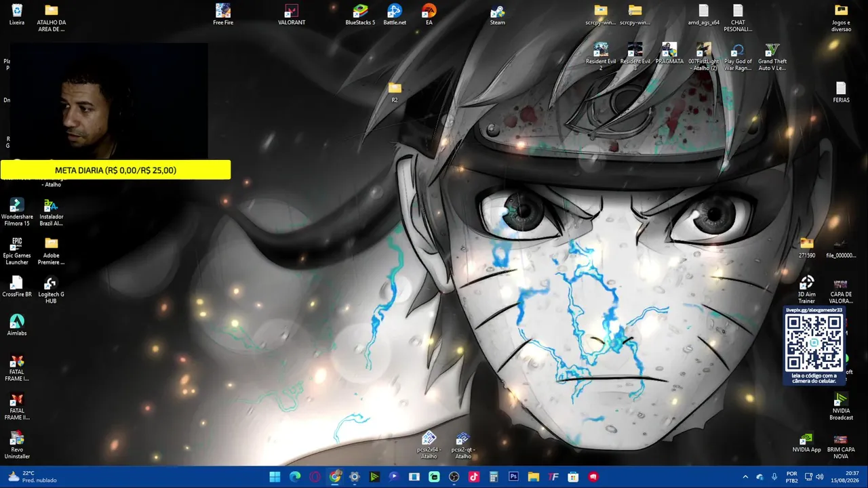Viewport: 868px width, 488px height.
Task: Select the NVIDIA Broadcast desktop icon
Action: click(x=841, y=406)
